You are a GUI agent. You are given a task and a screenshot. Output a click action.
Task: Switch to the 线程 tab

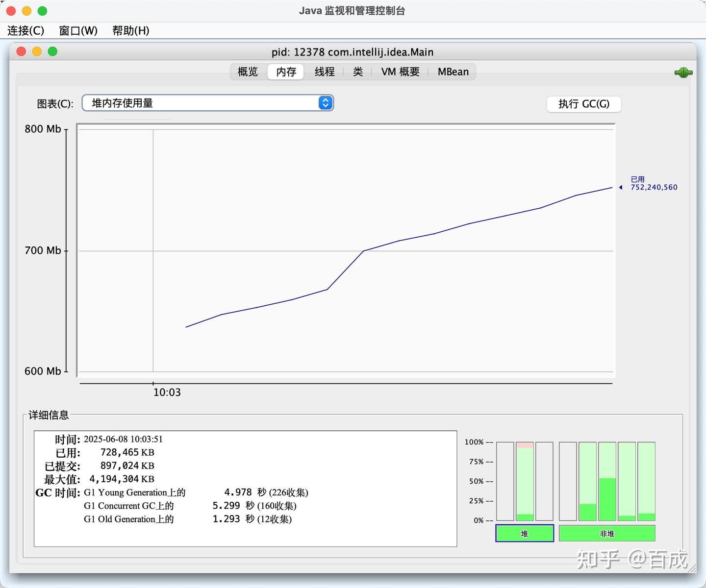(324, 72)
